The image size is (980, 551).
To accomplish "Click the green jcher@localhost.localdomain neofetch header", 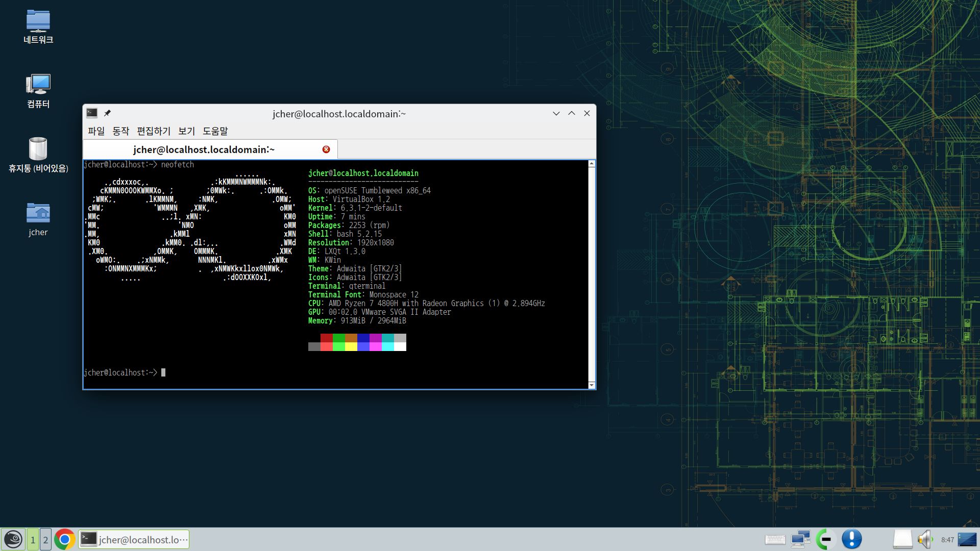I will [x=363, y=173].
